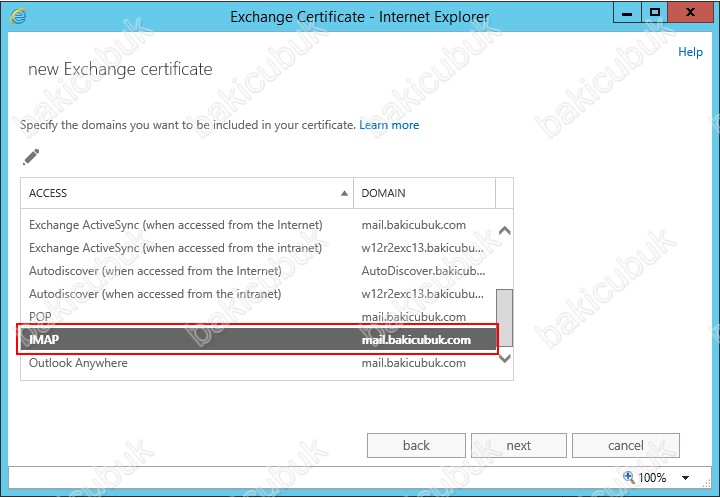Click the list scroll down arrow
The height and width of the screenshot is (498, 720).
pos(505,358)
